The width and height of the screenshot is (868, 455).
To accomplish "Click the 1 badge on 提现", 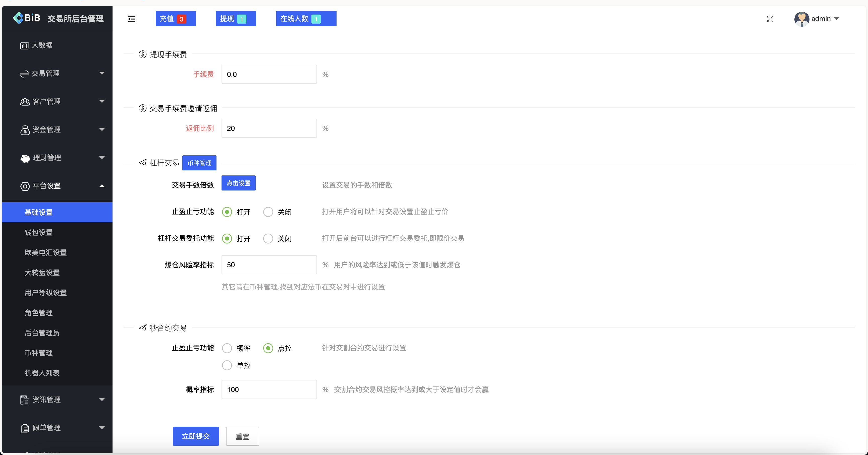I will click(x=242, y=19).
